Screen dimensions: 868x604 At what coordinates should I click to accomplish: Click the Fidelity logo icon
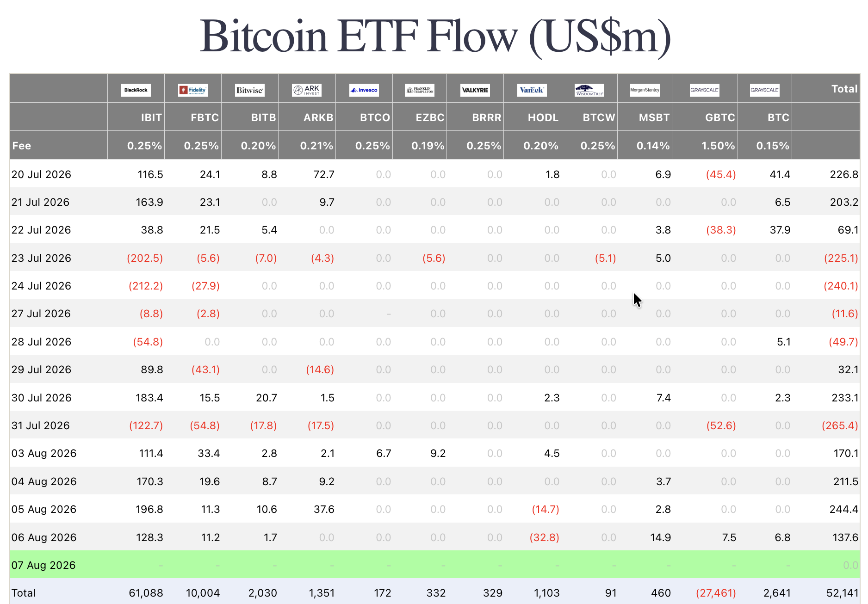click(193, 90)
